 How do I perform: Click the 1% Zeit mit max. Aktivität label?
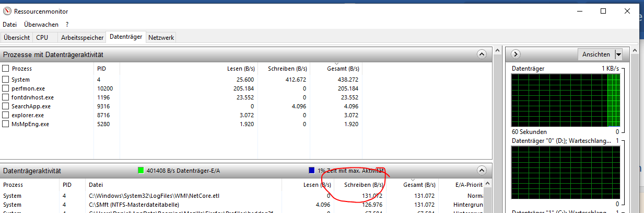351,171
